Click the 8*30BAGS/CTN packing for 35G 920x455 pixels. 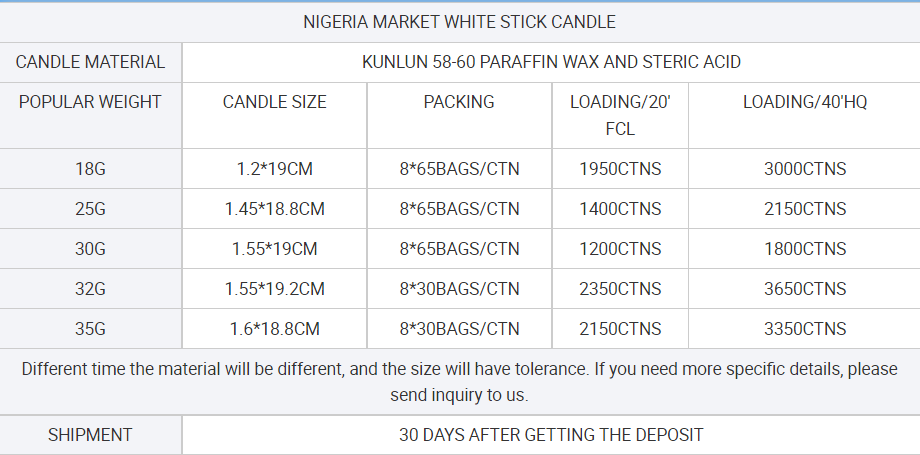[459, 329]
